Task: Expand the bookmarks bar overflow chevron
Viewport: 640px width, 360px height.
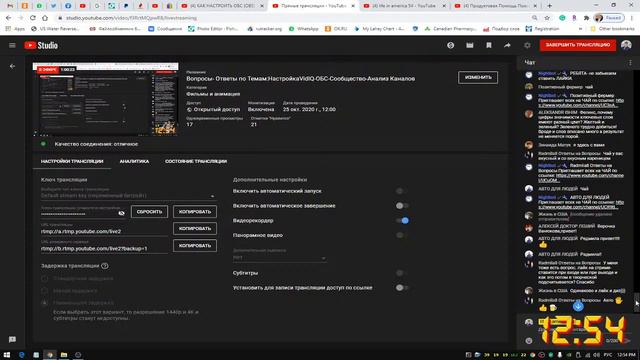Action: [580, 29]
